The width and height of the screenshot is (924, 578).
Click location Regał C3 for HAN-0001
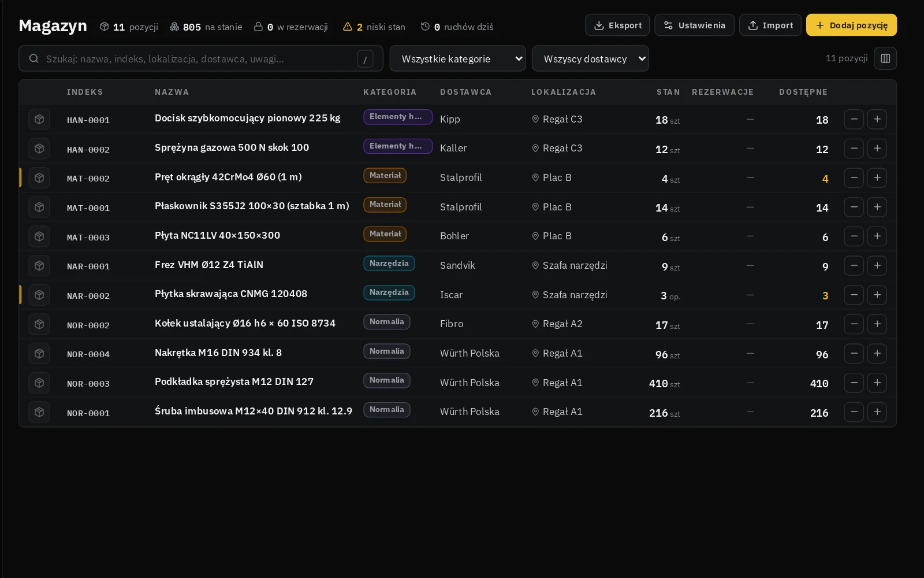point(557,119)
